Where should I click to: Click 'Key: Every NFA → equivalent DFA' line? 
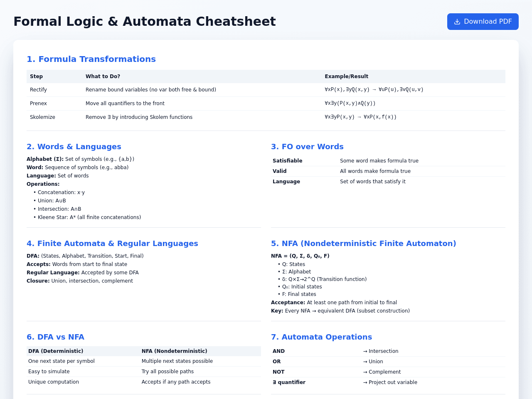pos(340,311)
